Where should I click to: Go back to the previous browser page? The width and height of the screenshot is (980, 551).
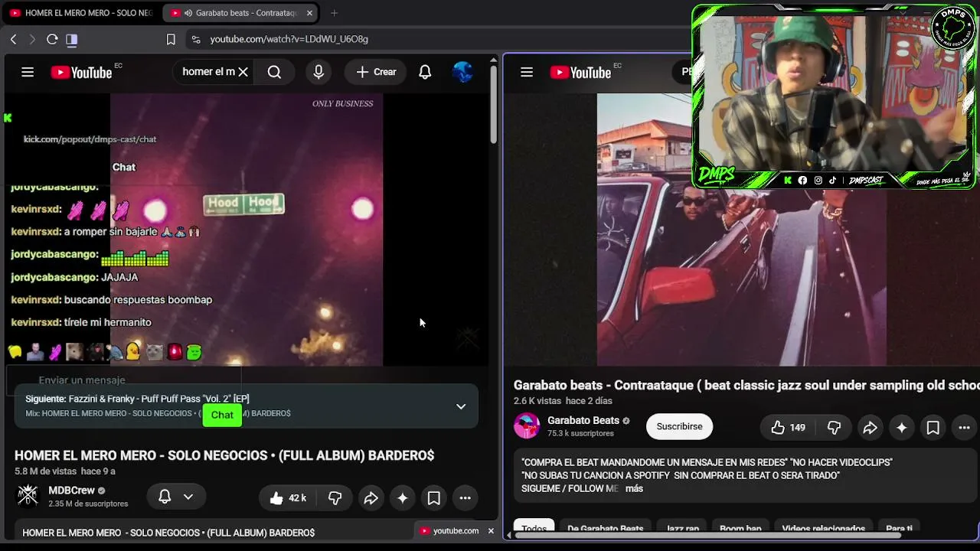tap(13, 39)
